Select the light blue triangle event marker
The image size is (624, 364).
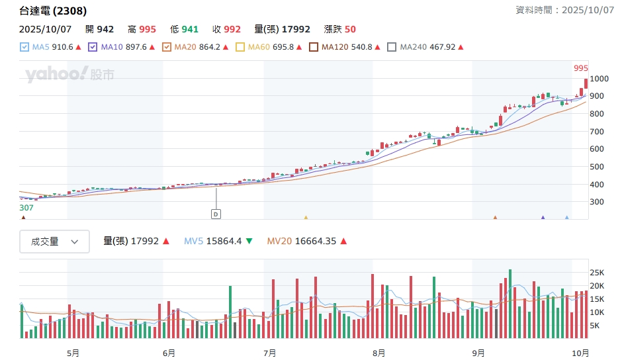[x=566, y=217]
